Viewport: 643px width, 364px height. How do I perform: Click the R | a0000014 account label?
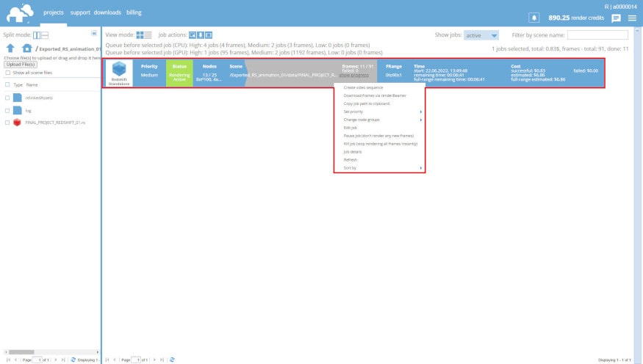tap(620, 7)
